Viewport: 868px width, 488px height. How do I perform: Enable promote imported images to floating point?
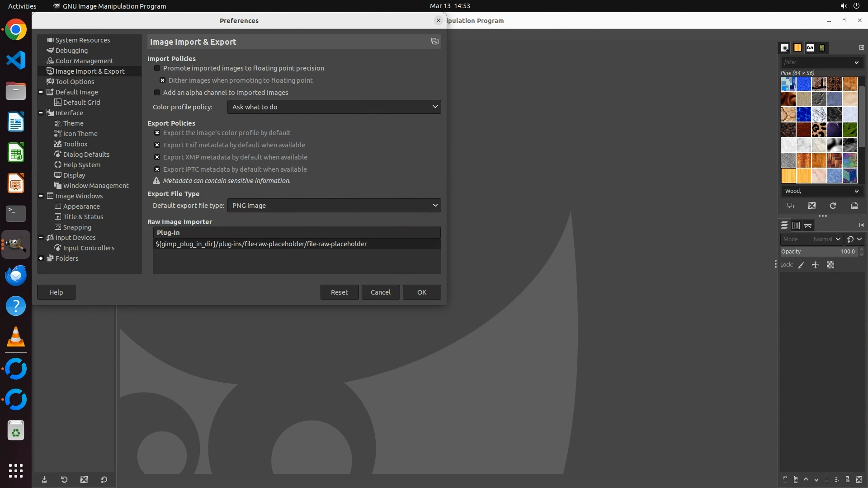coord(157,68)
